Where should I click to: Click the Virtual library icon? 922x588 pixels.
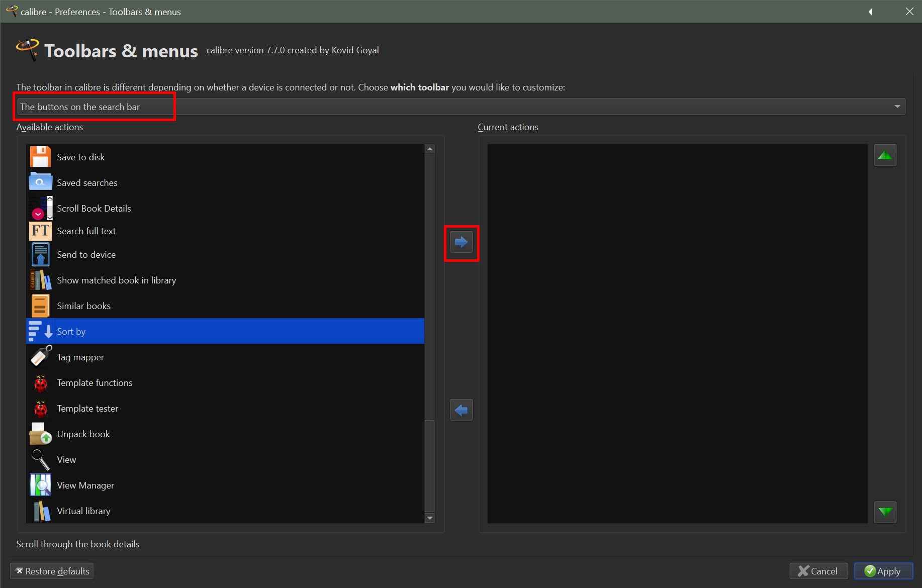coord(41,511)
